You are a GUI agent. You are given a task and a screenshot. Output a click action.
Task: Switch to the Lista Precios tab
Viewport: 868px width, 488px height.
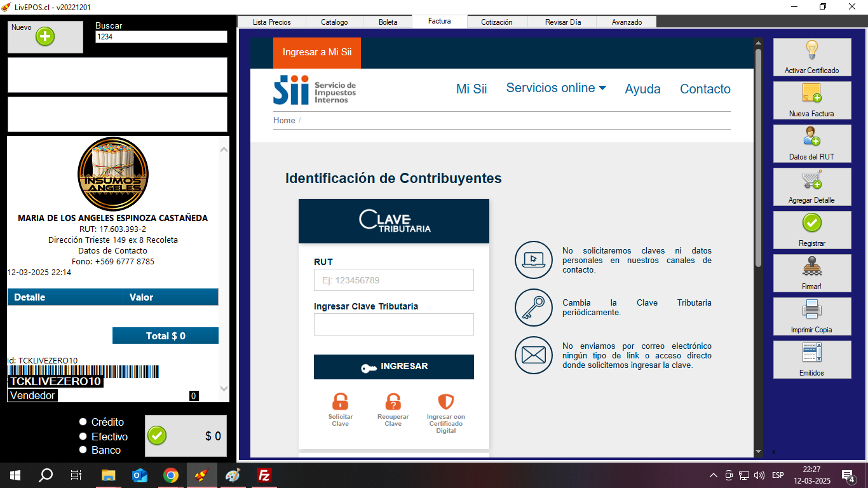[x=272, y=22]
